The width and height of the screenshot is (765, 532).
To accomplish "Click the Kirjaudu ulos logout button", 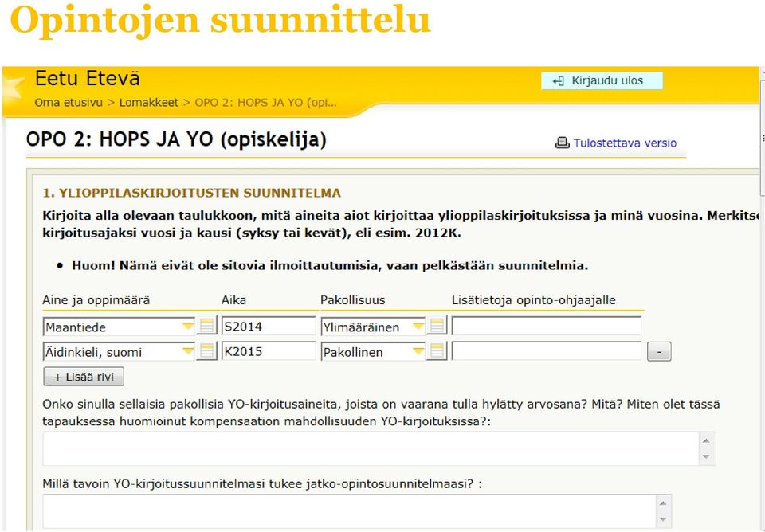I will click(x=602, y=81).
